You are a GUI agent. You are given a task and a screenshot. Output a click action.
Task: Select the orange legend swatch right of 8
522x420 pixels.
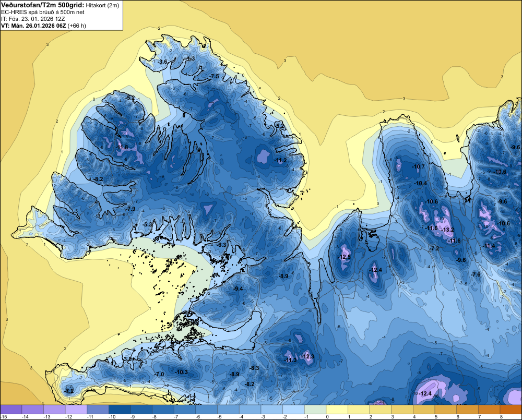(x=511, y=410)
